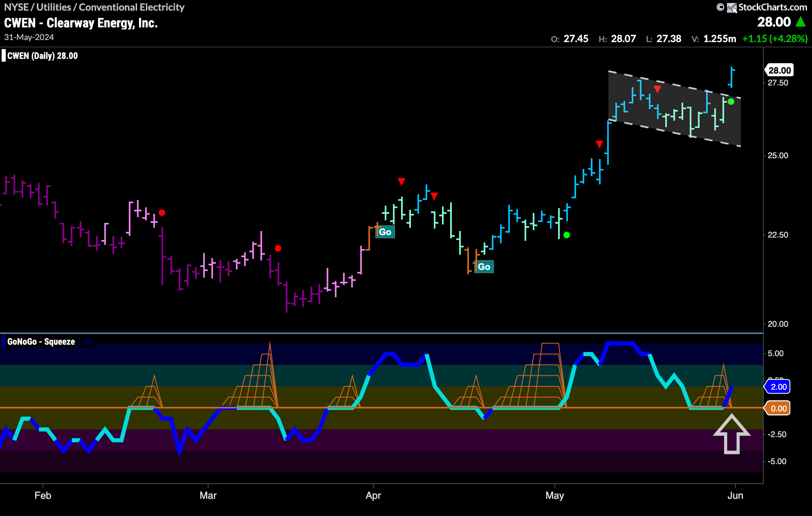Screen dimensions: 812x516
Task: Click the CWEN (Daily) 28.00 legend label
Action: [43, 56]
